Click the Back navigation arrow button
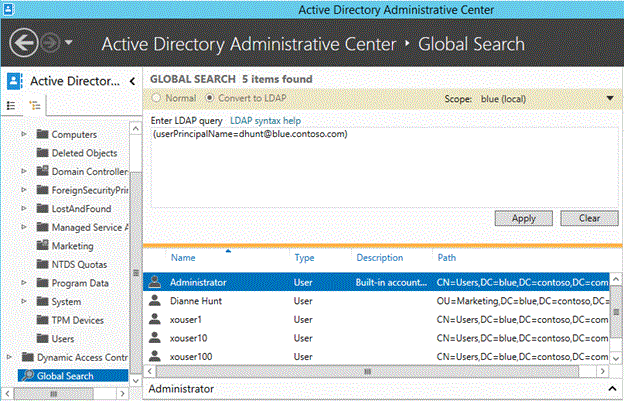Screen dimensions: 624x401 tap(23, 43)
